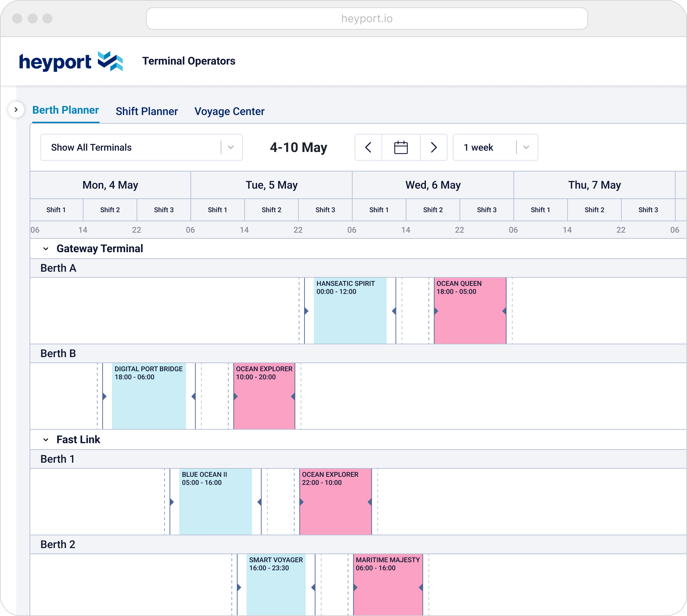Click the Tue, 5 May day header
687x616 pixels.
[272, 185]
